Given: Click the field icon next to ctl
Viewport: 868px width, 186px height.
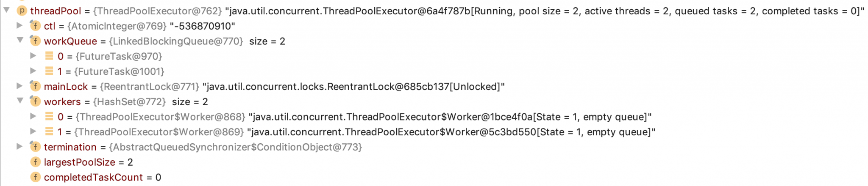Looking at the screenshot, I should pos(35,26).
